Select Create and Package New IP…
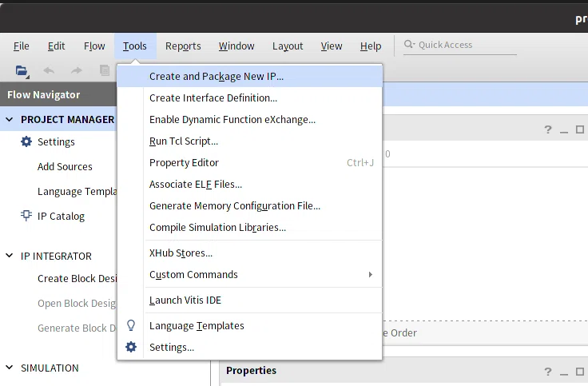The image size is (588, 386). click(250, 76)
